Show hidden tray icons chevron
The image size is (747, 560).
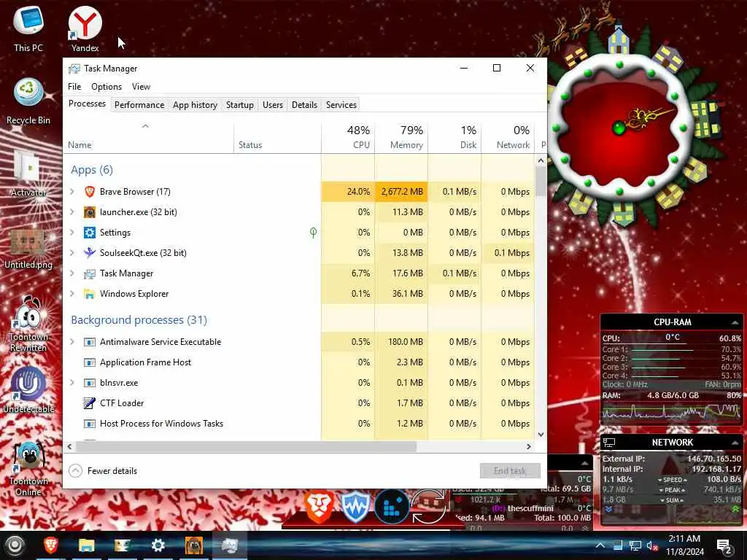(x=600, y=545)
